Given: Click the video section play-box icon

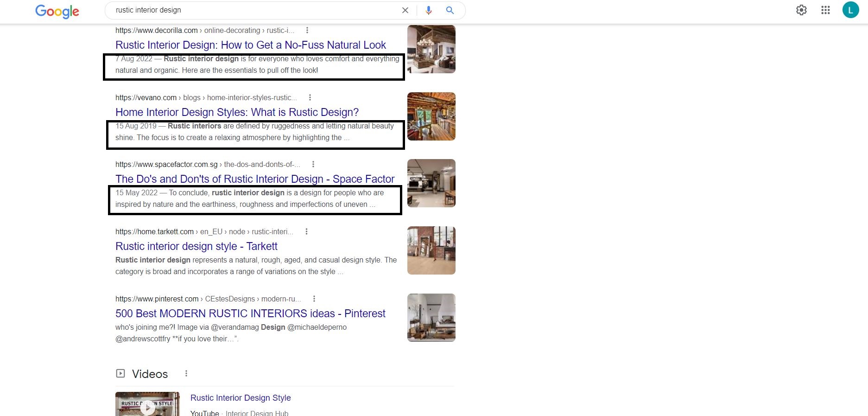Looking at the screenshot, I should coord(120,373).
